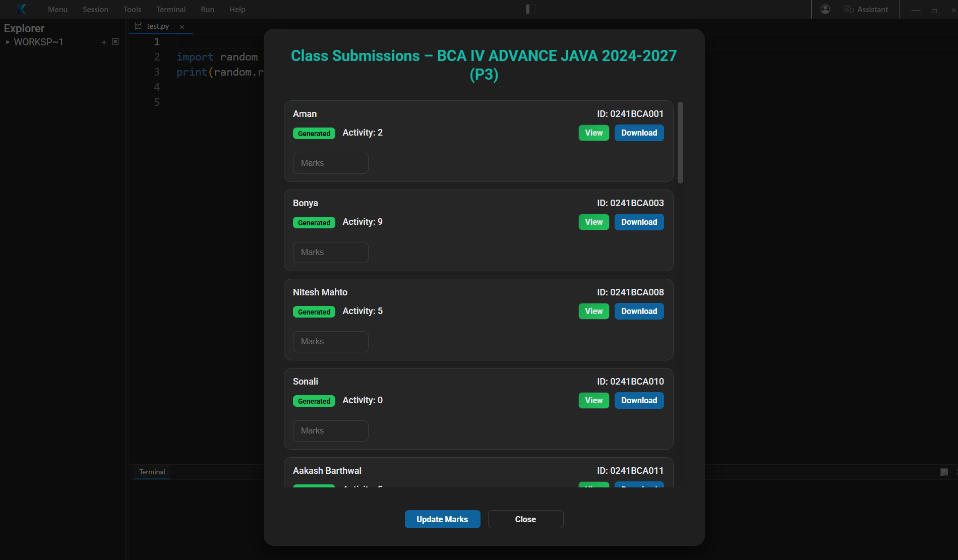The image size is (958, 560).
Task: Open the Assistant chat icon
Action: (848, 9)
